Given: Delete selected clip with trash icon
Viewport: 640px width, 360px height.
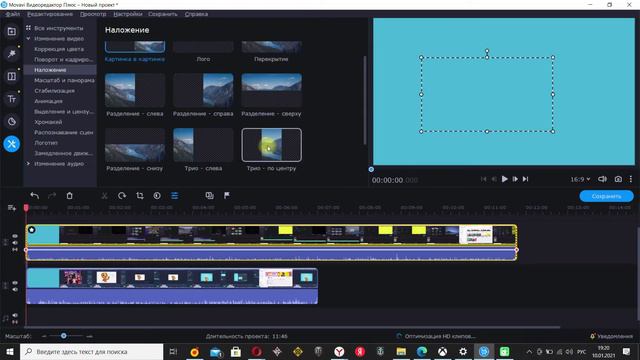Looking at the screenshot, I should click(69, 196).
